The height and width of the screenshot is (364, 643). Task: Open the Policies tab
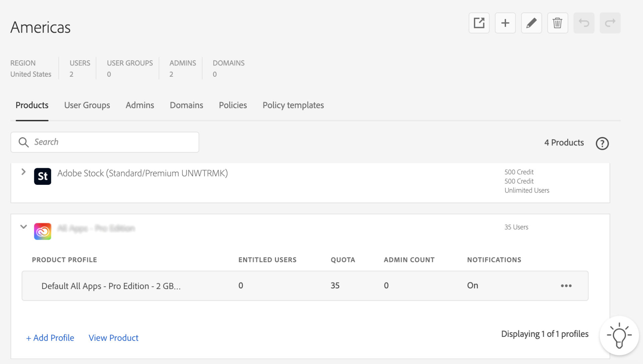coord(233,105)
